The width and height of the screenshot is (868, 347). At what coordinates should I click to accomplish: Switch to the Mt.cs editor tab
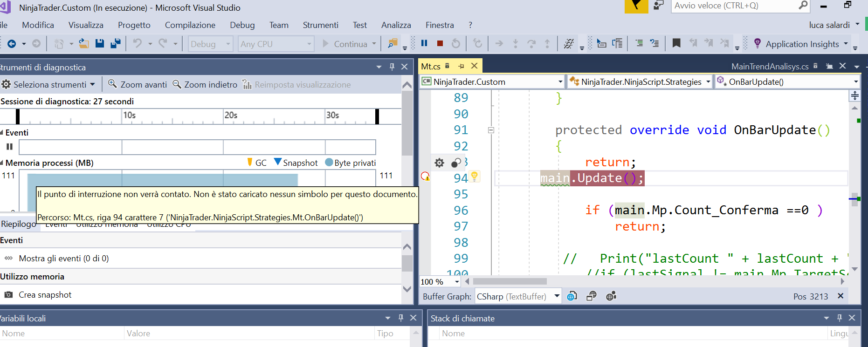click(x=431, y=66)
